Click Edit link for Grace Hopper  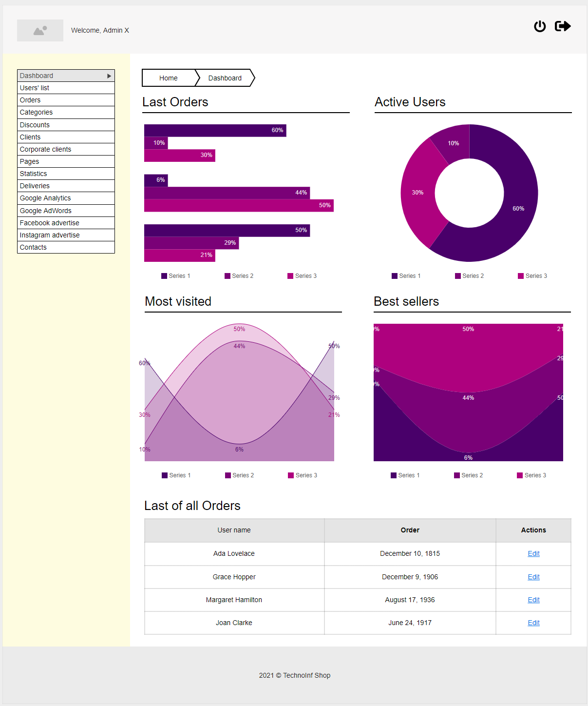click(533, 577)
